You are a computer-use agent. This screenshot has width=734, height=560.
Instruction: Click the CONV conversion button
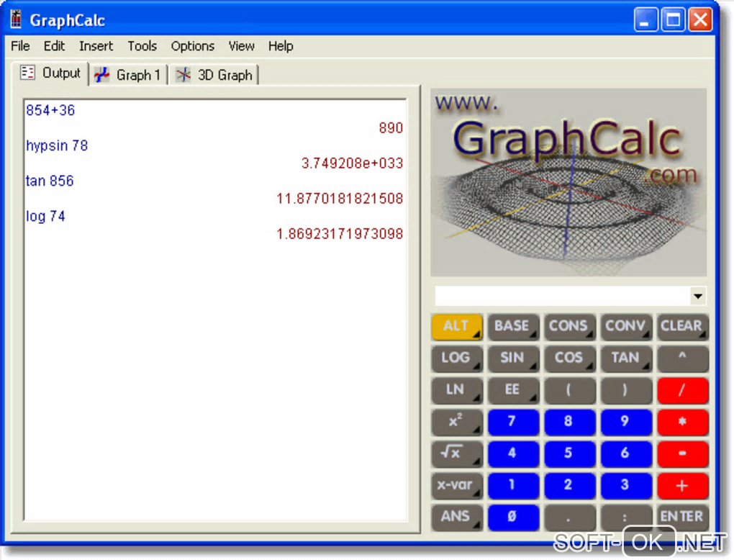pyautogui.click(x=626, y=326)
